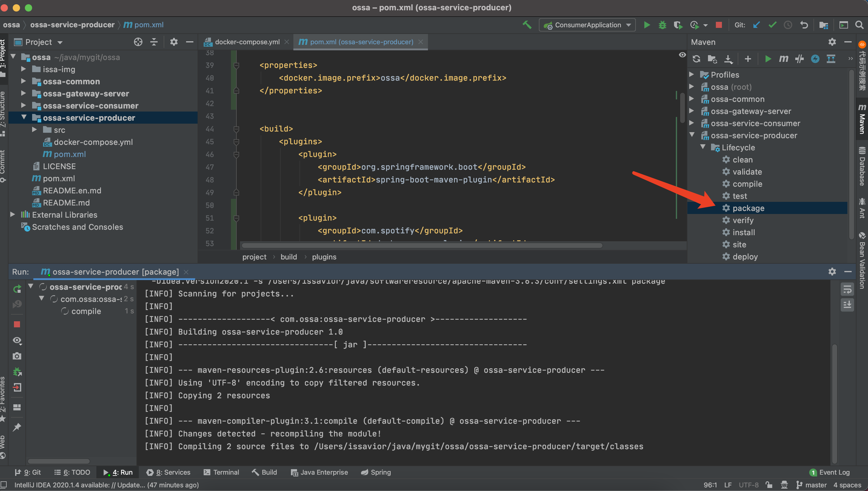
Task: Download sources and documentation in Maven toolbar
Action: pos(728,59)
